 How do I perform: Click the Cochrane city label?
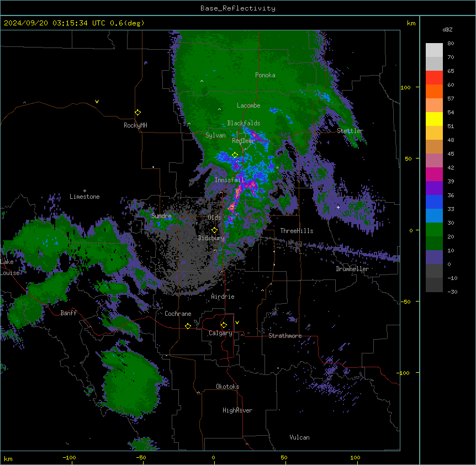point(178,314)
